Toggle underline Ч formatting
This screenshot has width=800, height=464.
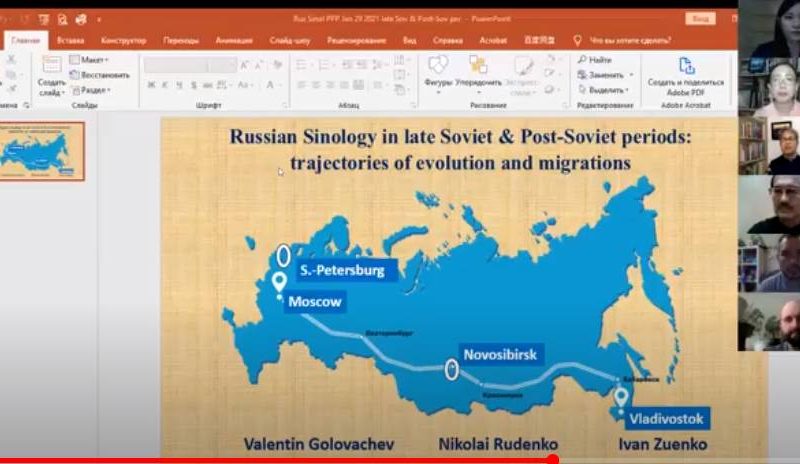[x=179, y=85]
